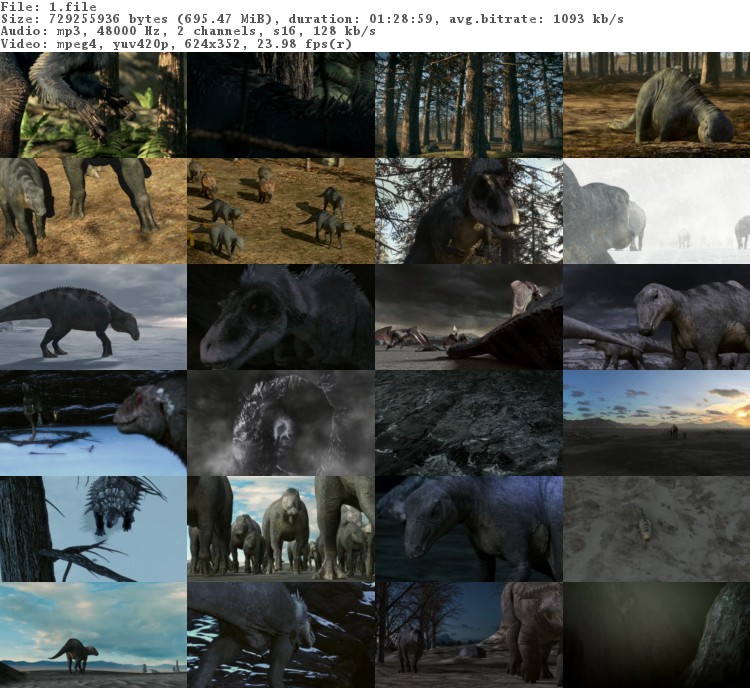Open thumbnail of red-eyed dinosaur head over ice
The image size is (750, 688).
click(93, 423)
